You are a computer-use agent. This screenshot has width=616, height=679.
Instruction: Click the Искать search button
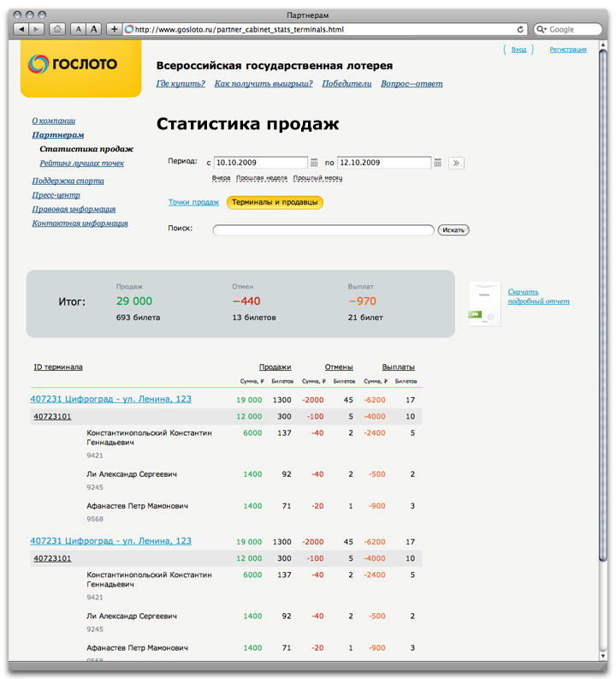coord(453,230)
